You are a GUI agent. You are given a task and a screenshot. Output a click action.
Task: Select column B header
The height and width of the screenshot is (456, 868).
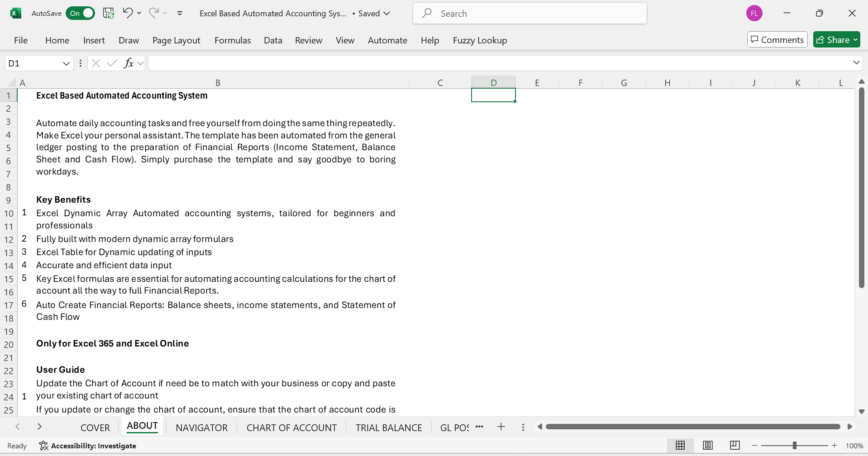coord(218,83)
